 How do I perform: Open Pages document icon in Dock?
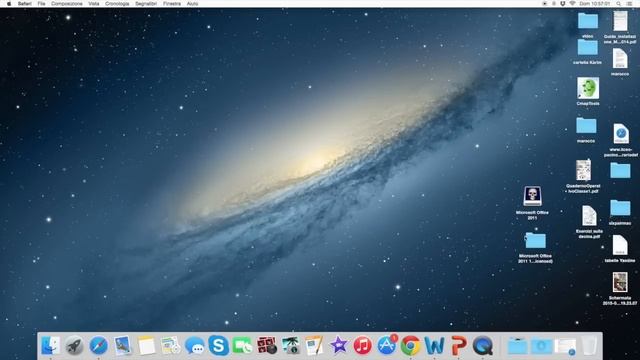(x=314, y=346)
